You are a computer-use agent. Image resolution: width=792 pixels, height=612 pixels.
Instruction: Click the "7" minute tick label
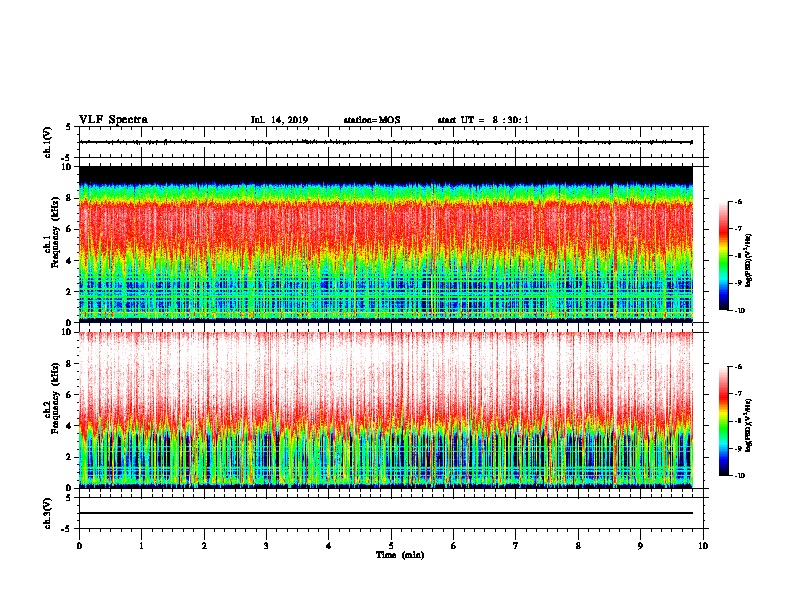tap(516, 546)
